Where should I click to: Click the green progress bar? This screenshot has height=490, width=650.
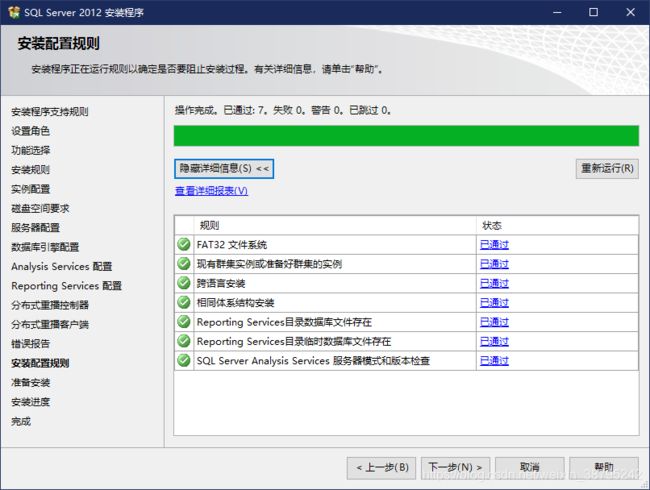tap(406, 136)
